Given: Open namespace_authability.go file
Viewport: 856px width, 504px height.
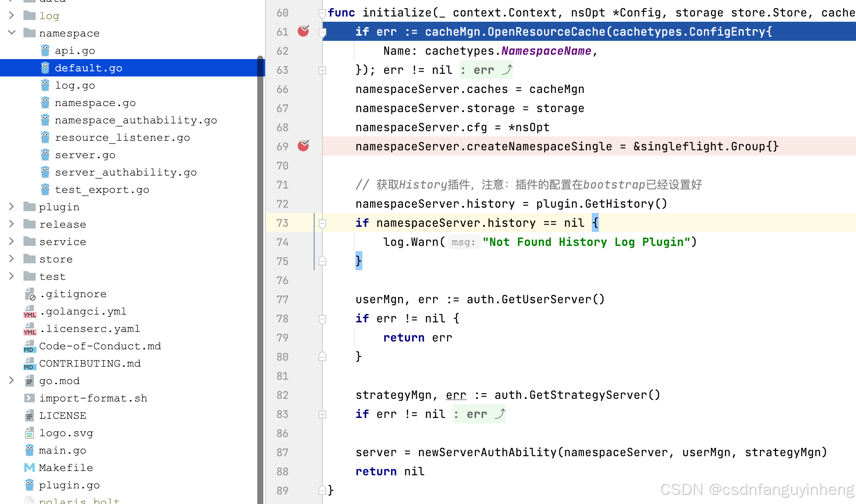Looking at the screenshot, I should click(136, 120).
